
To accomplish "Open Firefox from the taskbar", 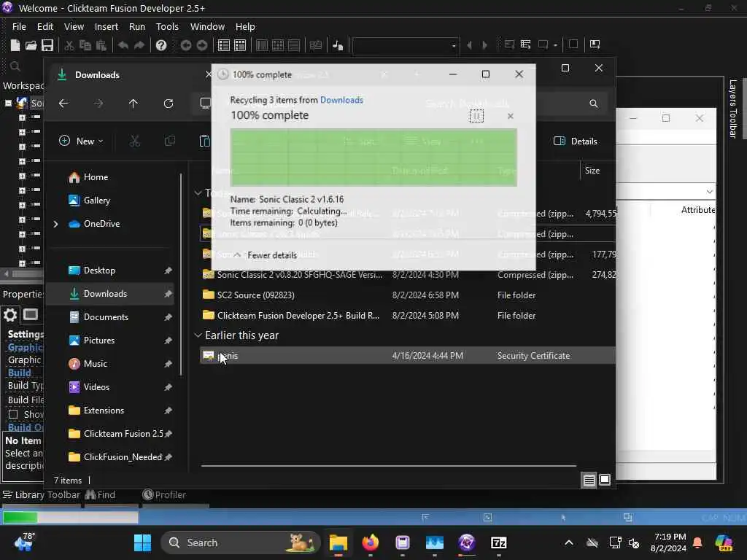I will [370, 542].
